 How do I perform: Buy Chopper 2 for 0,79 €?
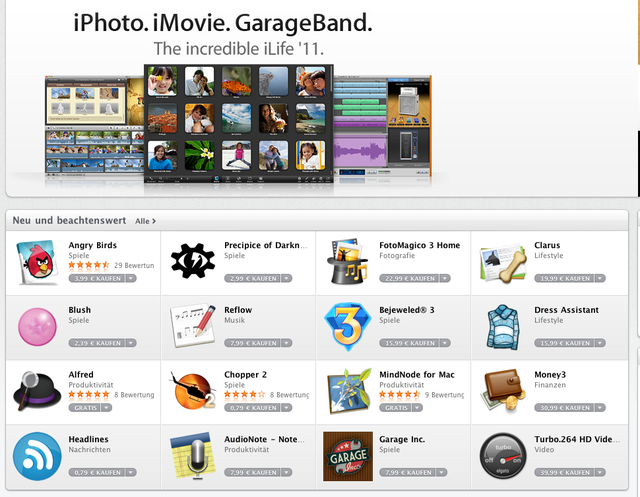(252, 408)
